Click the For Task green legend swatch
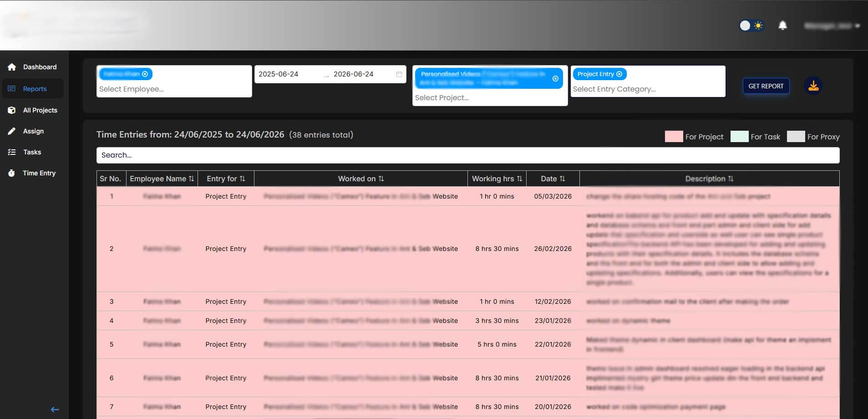The image size is (868, 419). [x=739, y=137]
